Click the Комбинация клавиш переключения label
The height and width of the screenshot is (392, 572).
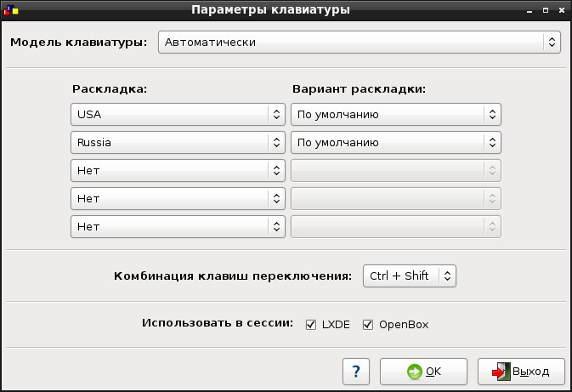coord(233,276)
